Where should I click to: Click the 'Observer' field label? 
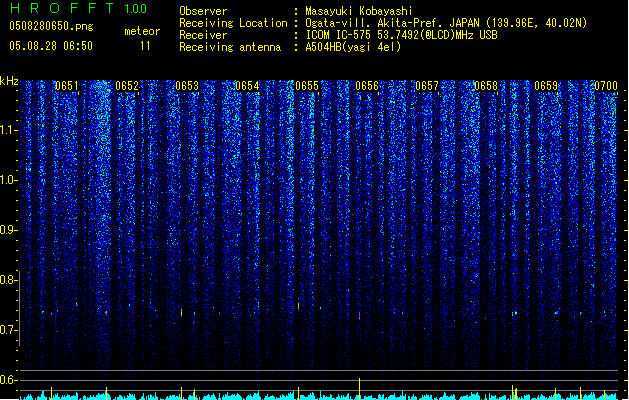point(203,11)
